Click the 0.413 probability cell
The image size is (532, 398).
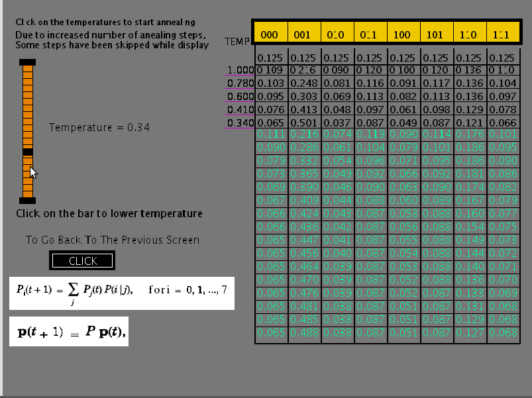304,109
